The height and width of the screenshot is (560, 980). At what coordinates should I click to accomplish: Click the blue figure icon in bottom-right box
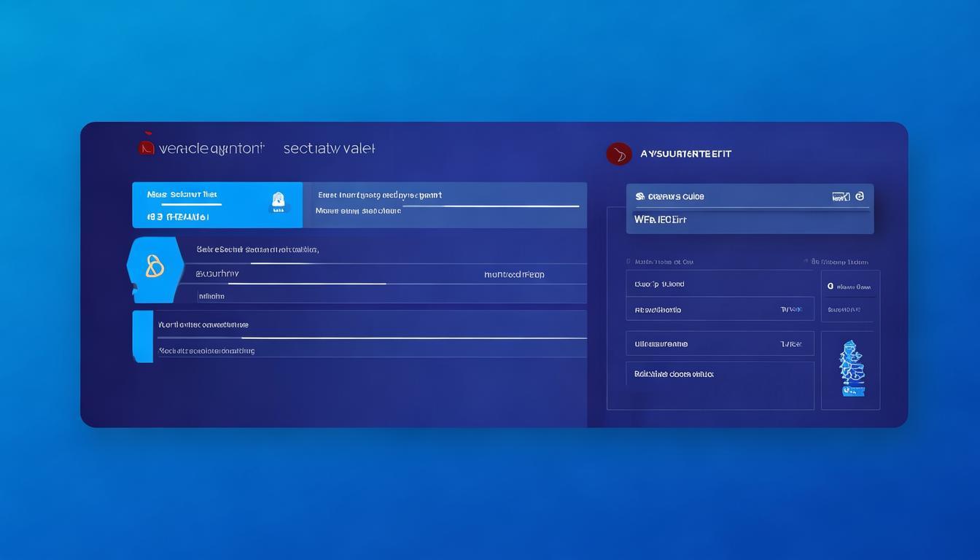[x=851, y=369]
